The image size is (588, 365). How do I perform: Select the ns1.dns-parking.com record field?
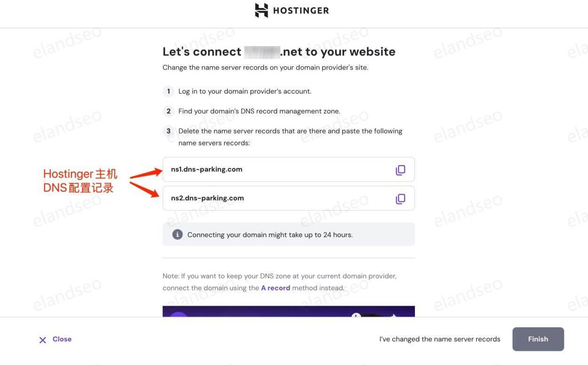coord(288,169)
